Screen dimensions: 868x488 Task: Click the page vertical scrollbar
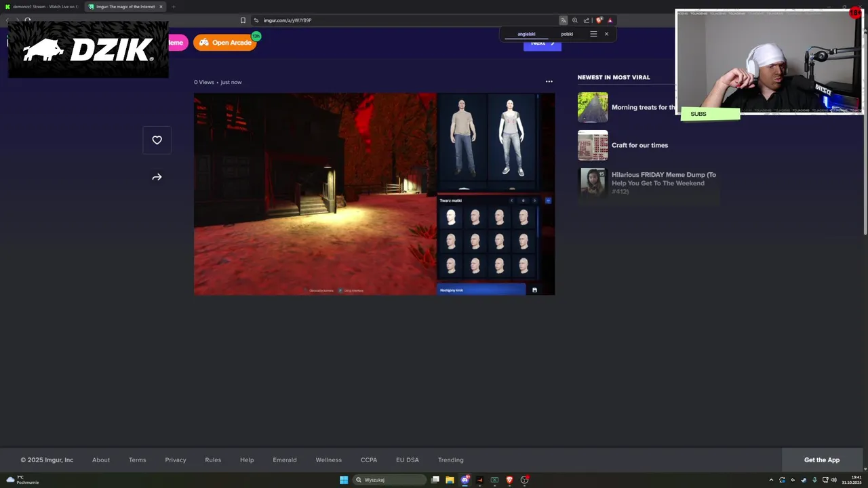[x=865, y=132]
